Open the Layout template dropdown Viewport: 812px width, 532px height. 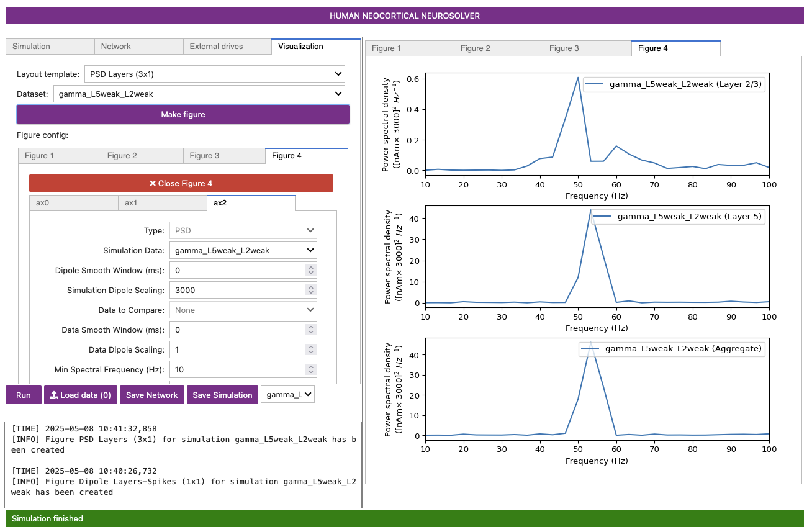pyautogui.click(x=214, y=74)
